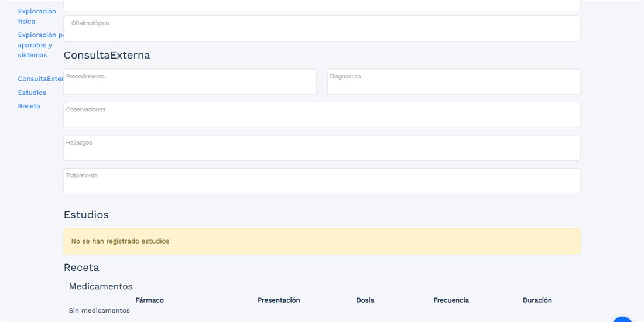Image resolution: width=644 pixels, height=322 pixels.
Task: Select the Diagnóstico input box
Action: pos(453,82)
